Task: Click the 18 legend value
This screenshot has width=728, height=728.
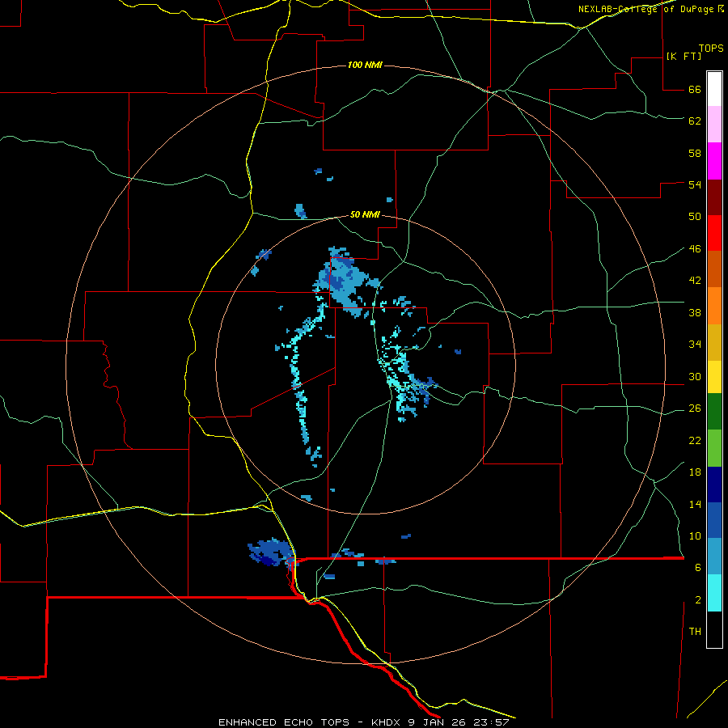Action: coord(695,472)
